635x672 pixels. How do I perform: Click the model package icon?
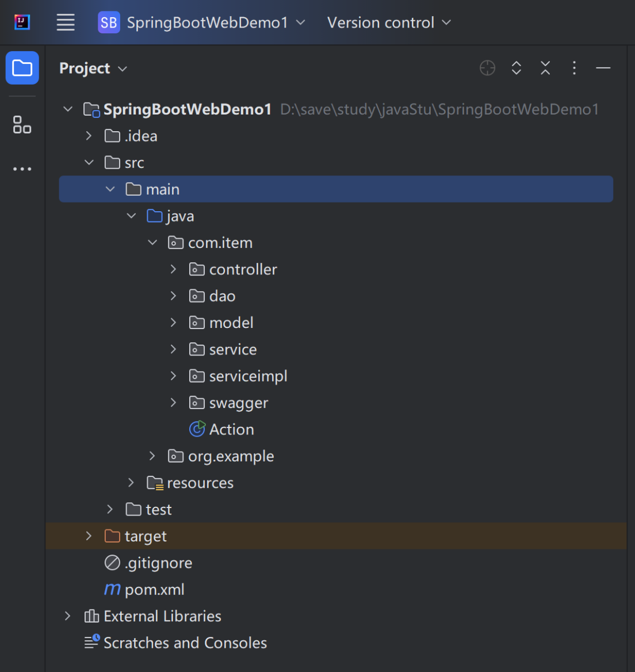click(x=197, y=323)
